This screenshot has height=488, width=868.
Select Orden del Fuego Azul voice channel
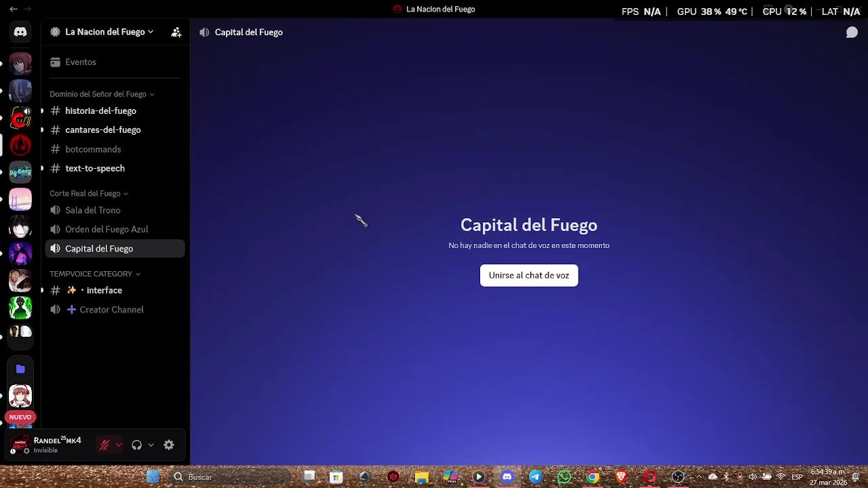(x=115, y=229)
